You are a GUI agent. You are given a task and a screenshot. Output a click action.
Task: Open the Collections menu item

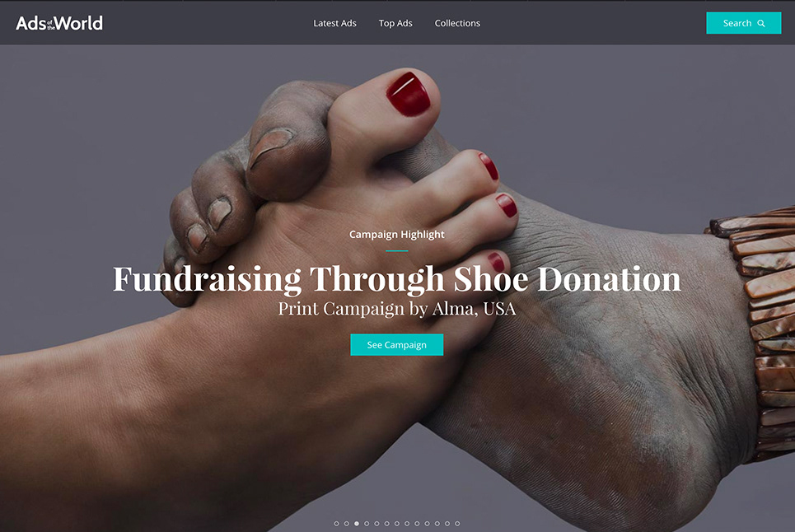click(457, 23)
